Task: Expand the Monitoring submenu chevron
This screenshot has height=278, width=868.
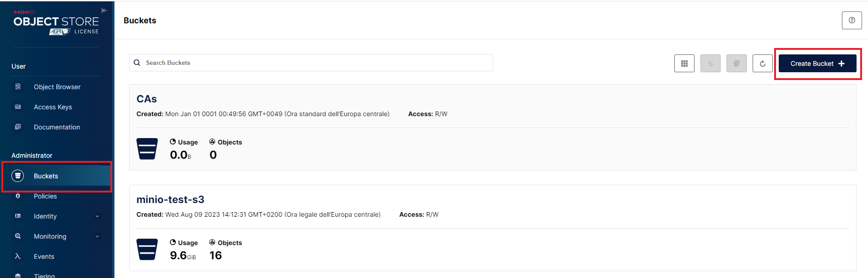Action: [97, 236]
